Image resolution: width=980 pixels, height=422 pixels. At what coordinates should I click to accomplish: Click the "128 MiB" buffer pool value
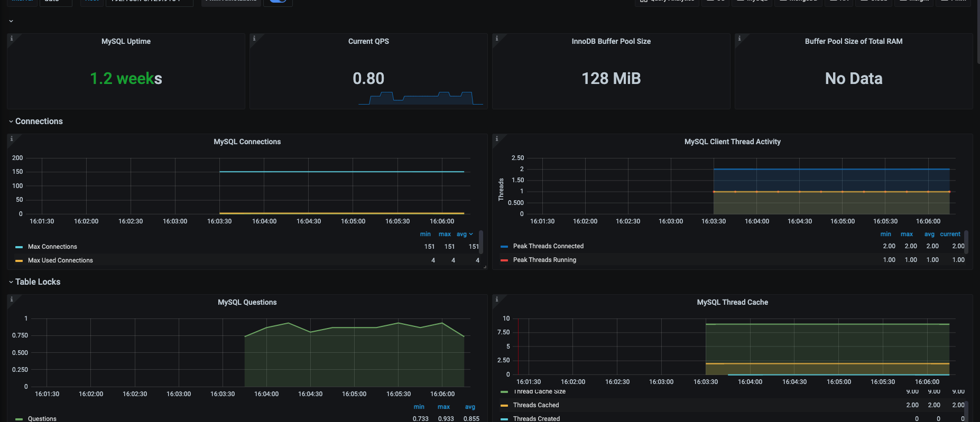611,79
